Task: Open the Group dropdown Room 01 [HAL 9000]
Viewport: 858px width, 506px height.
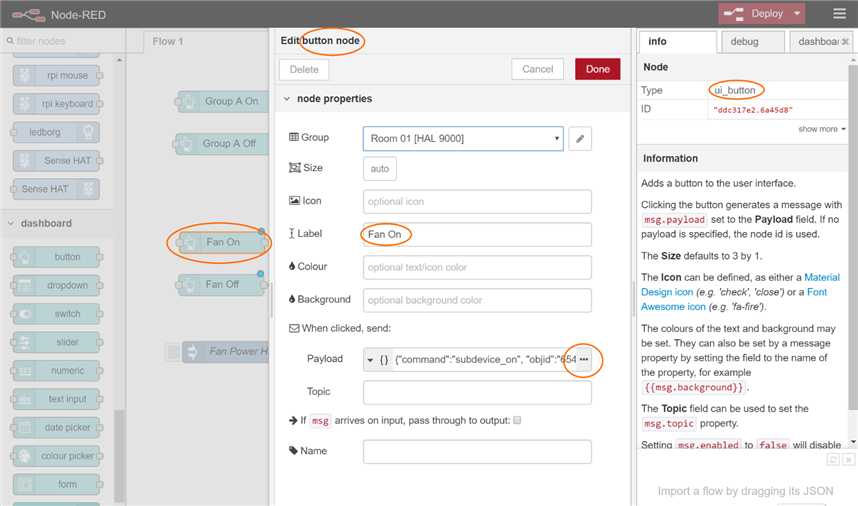Action: (463, 138)
